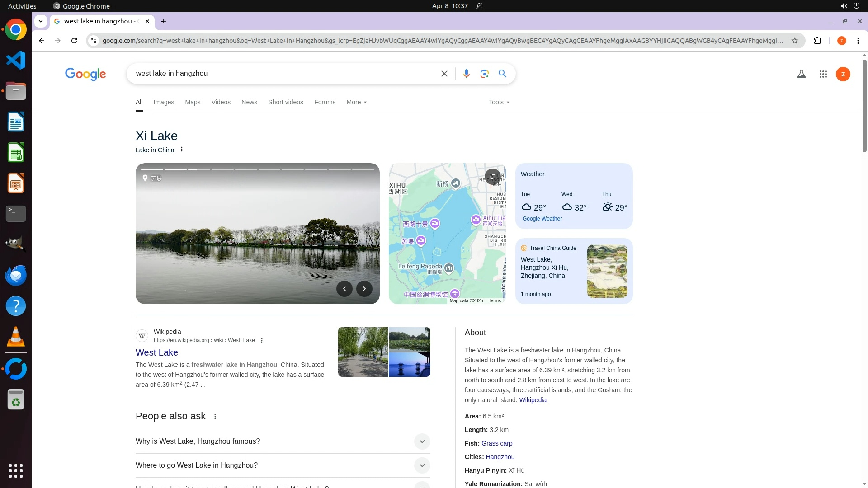Open the Google apps grid

pyautogui.click(x=823, y=74)
